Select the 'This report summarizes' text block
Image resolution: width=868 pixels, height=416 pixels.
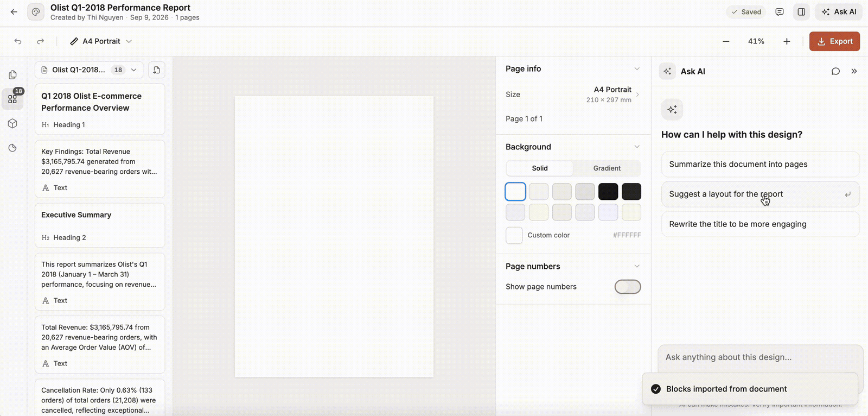pyautogui.click(x=100, y=282)
